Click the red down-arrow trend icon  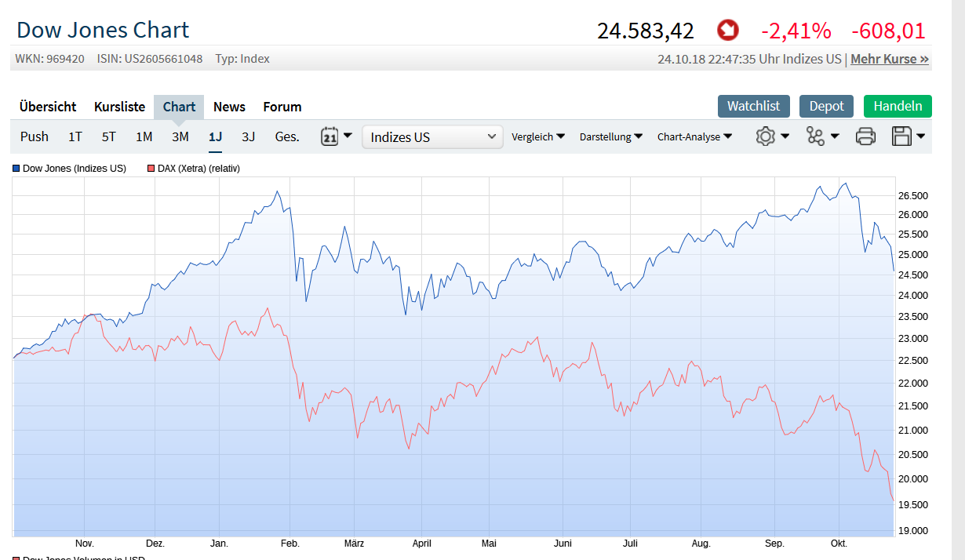tap(727, 31)
